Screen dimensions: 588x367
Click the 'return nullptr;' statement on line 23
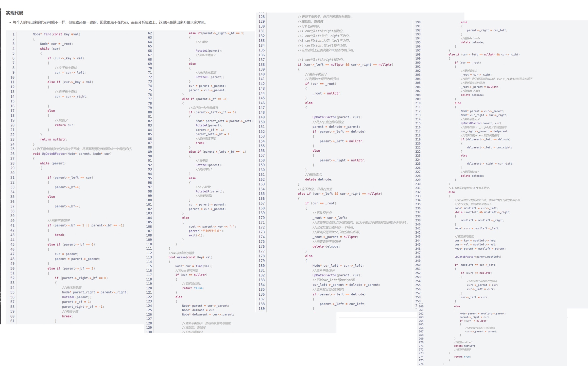click(53, 139)
